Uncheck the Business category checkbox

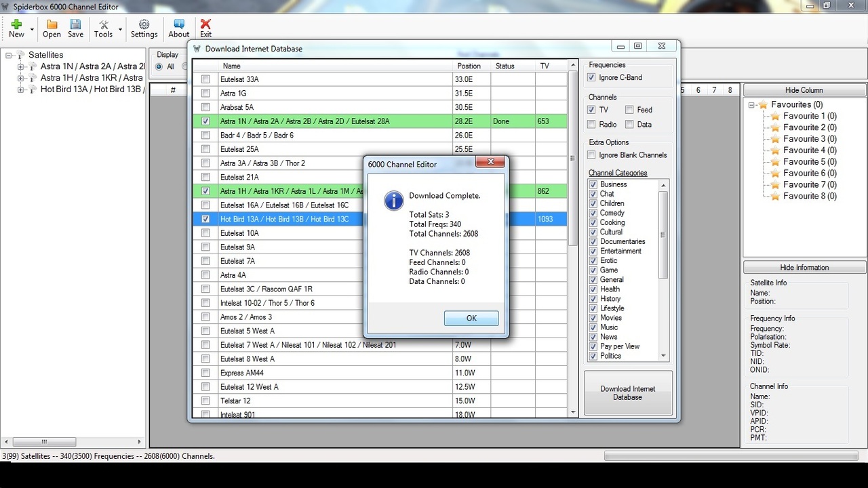click(593, 184)
